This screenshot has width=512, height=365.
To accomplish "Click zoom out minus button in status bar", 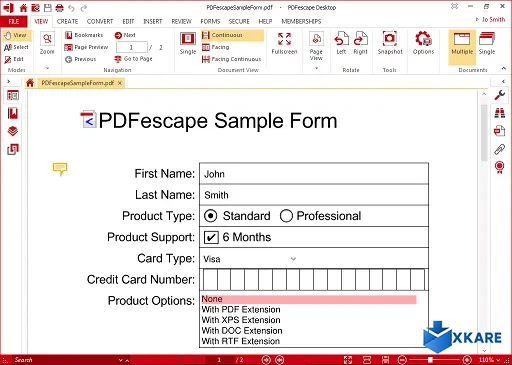I will tap(402, 360).
